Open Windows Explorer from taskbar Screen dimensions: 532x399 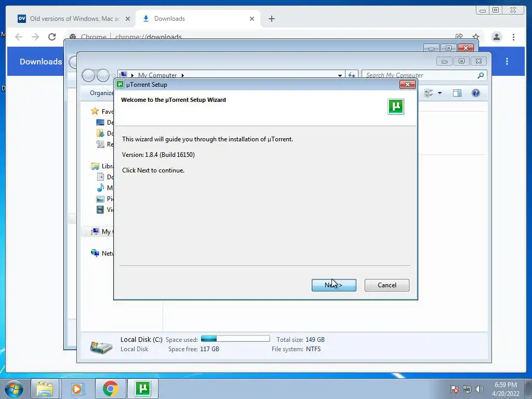coord(45,389)
